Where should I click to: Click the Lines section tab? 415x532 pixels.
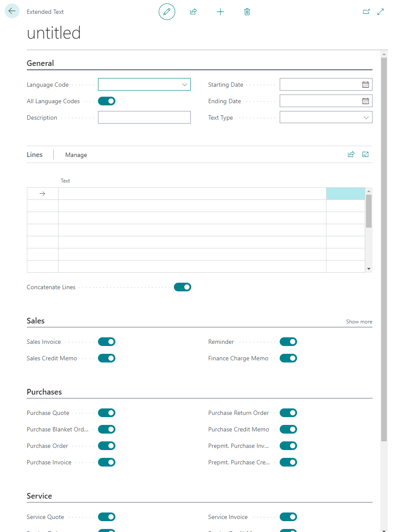35,155
